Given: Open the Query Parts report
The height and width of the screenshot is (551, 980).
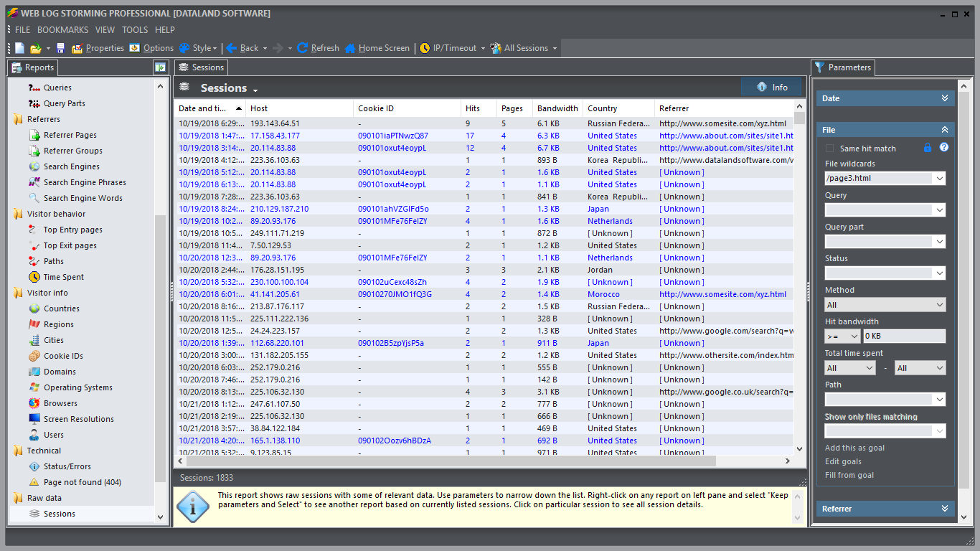Looking at the screenshot, I should click(x=64, y=103).
